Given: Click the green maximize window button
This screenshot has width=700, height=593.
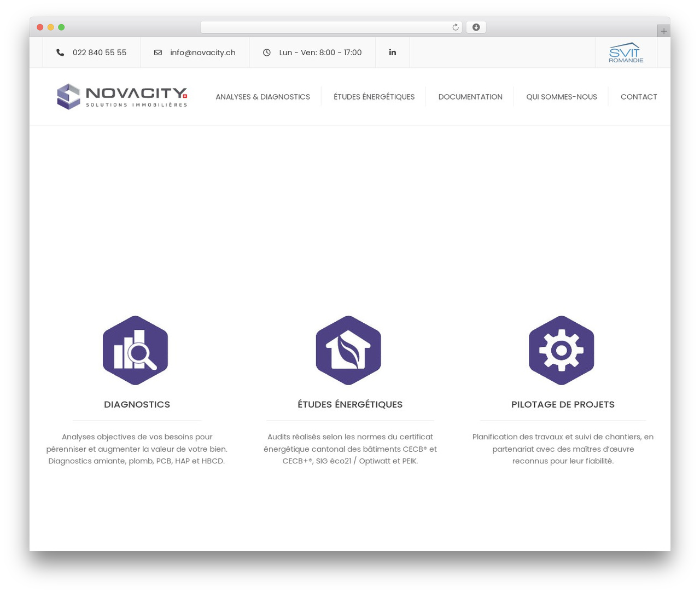Looking at the screenshot, I should (61, 27).
